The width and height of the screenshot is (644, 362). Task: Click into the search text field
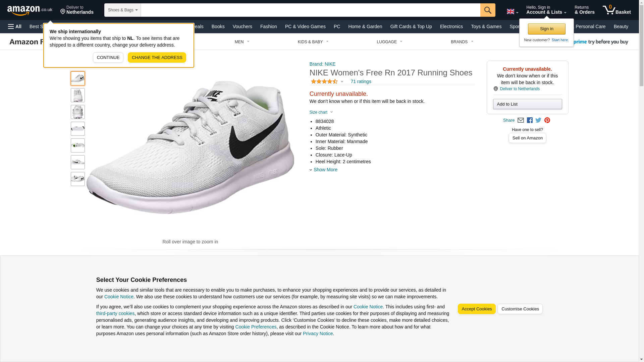pos(310,10)
